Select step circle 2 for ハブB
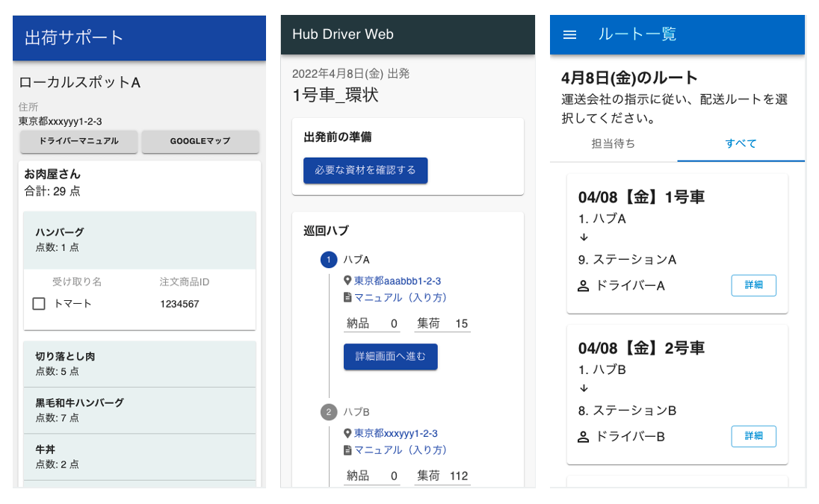 coord(329,411)
